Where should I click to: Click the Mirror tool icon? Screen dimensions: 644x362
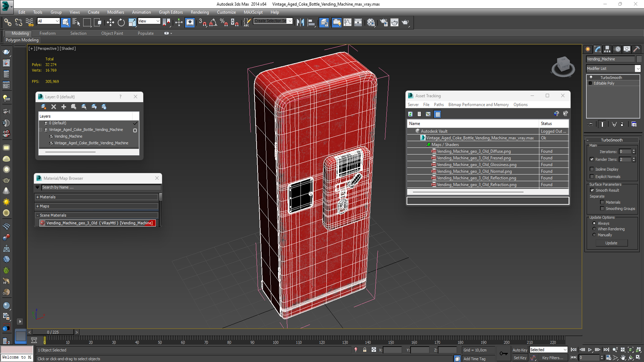(x=300, y=22)
